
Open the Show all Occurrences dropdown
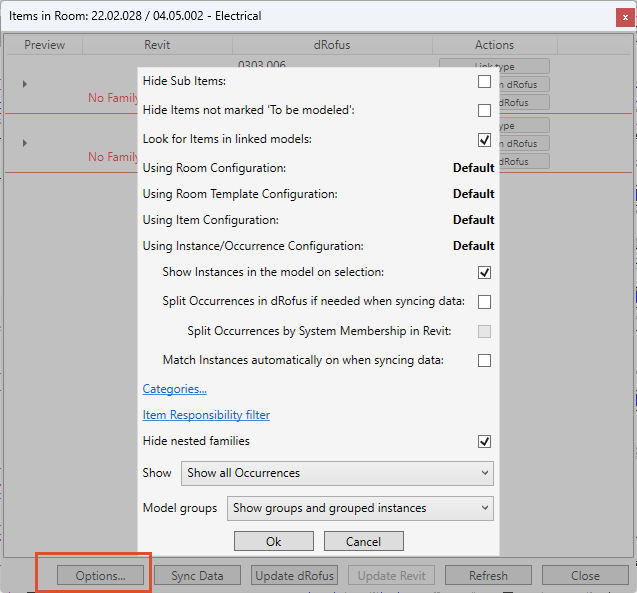click(x=337, y=473)
